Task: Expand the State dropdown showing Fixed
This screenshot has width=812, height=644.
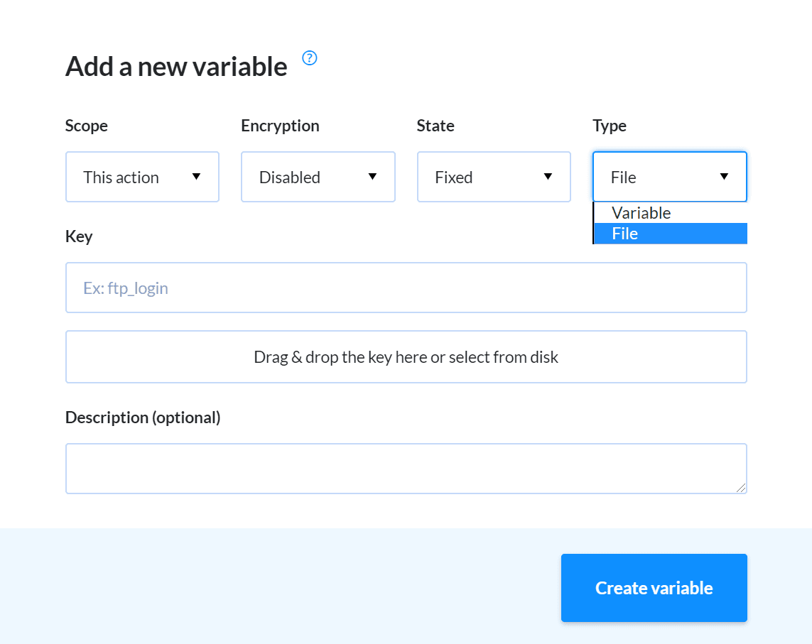Action: (x=494, y=177)
